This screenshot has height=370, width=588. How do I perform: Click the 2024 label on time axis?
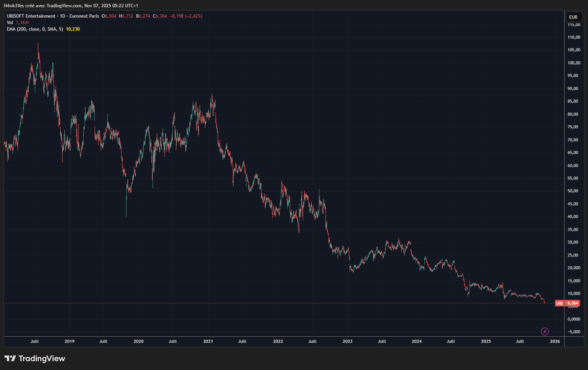click(416, 341)
